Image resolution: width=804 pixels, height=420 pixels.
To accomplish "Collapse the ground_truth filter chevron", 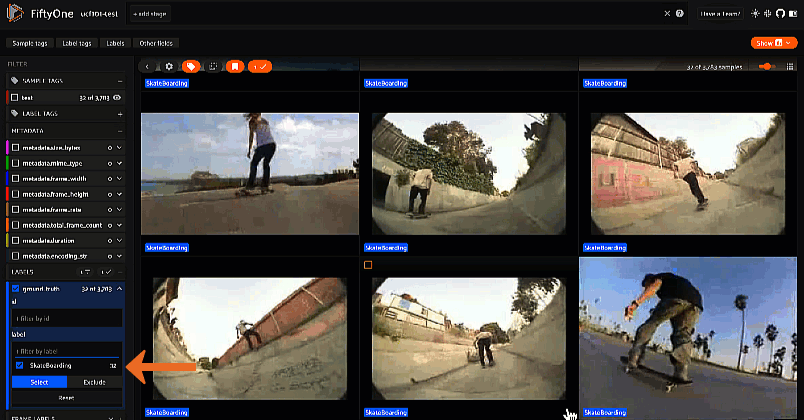I will (x=119, y=289).
